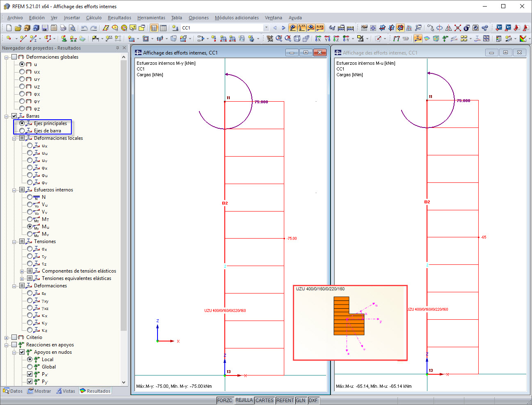Collapse the Esfuerzos internos tree node
532x405 pixels.
pos(14,190)
